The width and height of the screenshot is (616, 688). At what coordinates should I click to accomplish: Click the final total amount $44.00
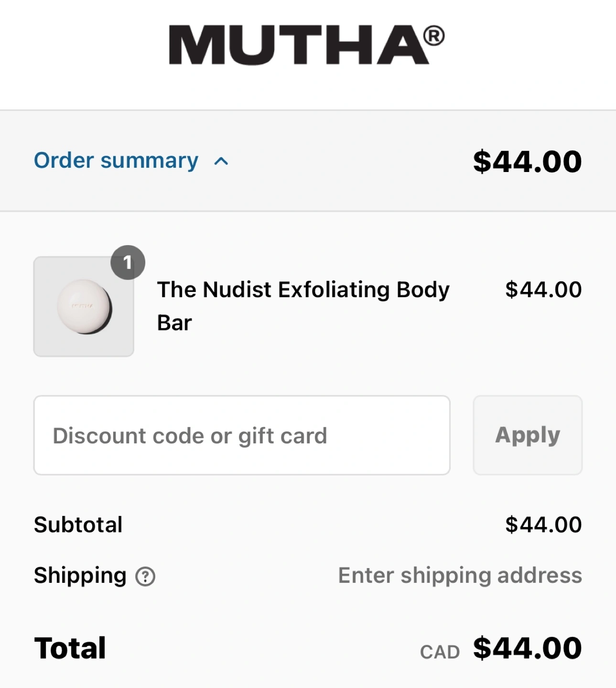tap(527, 648)
